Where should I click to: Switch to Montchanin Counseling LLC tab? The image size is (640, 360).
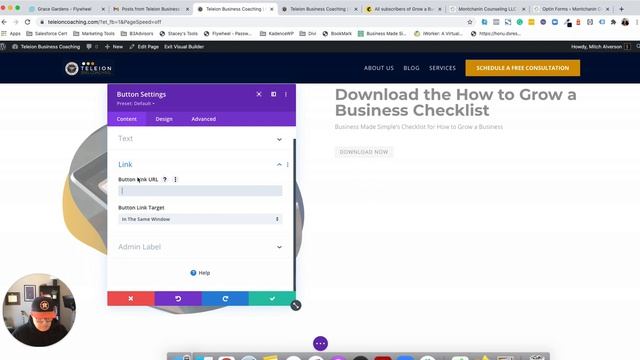[x=487, y=9]
